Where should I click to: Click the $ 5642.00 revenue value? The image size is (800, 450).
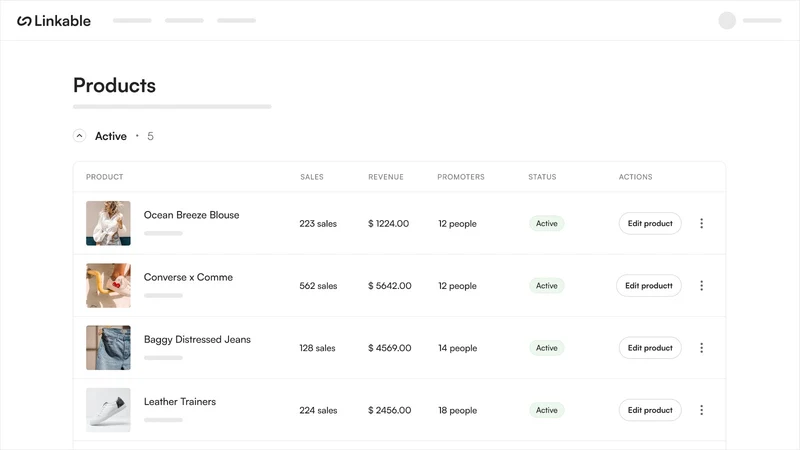point(389,286)
